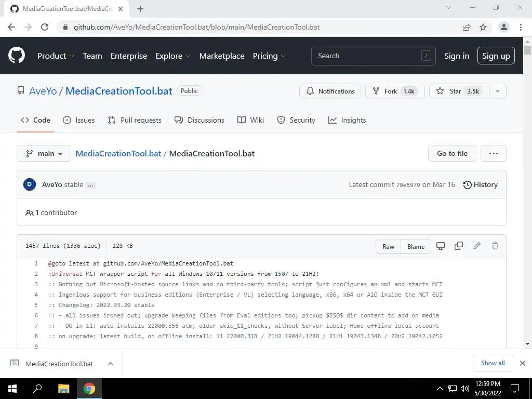This screenshot has height=399, width=532.
Task: Click the Open in GitHub Desktop icon
Action: 441,246
